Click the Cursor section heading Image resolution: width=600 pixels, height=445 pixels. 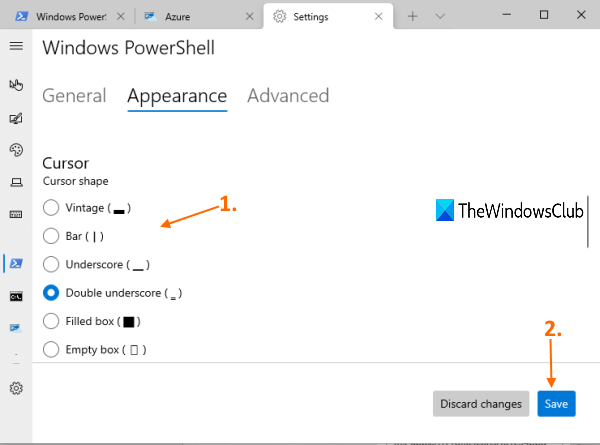[65, 163]
